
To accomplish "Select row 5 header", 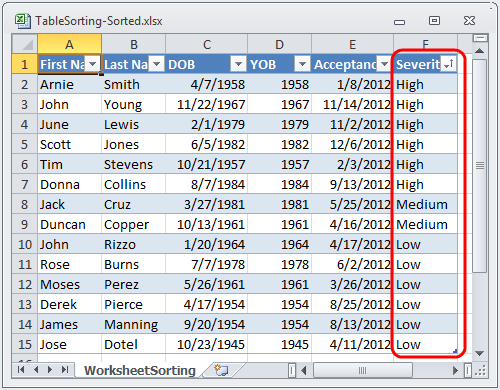I will tap(25, 144).
